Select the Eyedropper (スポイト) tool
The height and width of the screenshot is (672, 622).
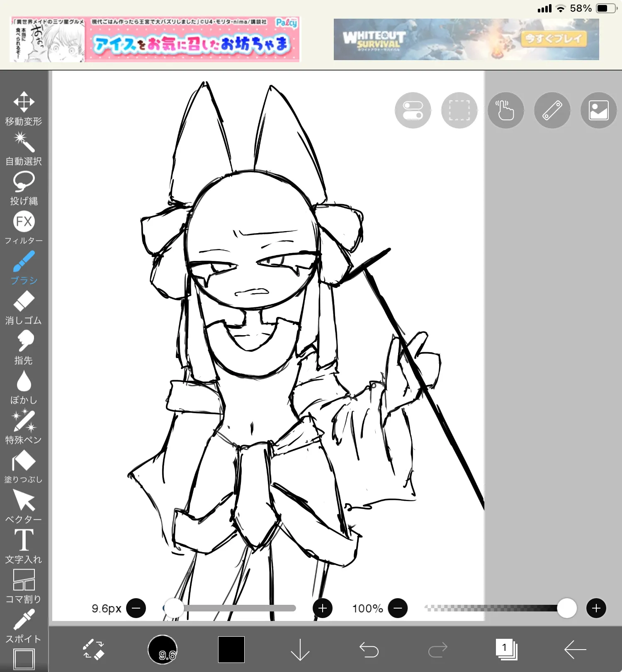coord(24,626)
